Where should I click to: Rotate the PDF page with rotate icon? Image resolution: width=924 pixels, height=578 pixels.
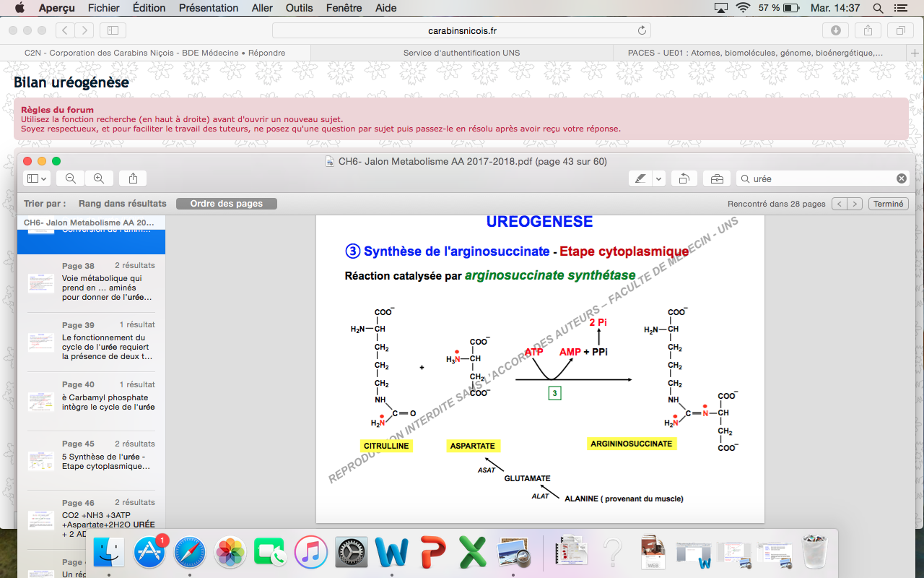click(684, 178)
